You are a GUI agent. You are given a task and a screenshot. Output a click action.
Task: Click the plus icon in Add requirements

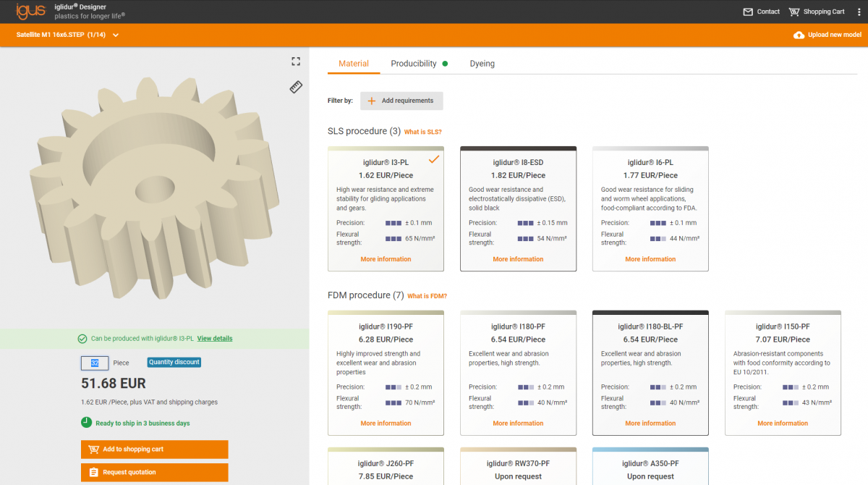372,101
